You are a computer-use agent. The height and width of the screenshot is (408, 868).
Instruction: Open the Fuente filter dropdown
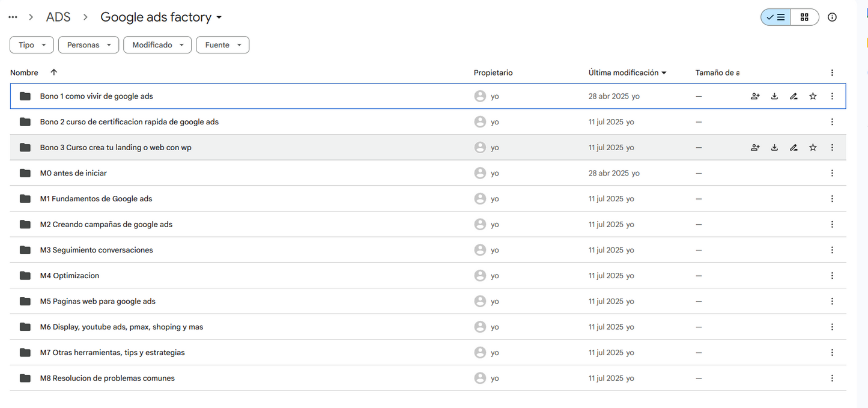(223, 45)
